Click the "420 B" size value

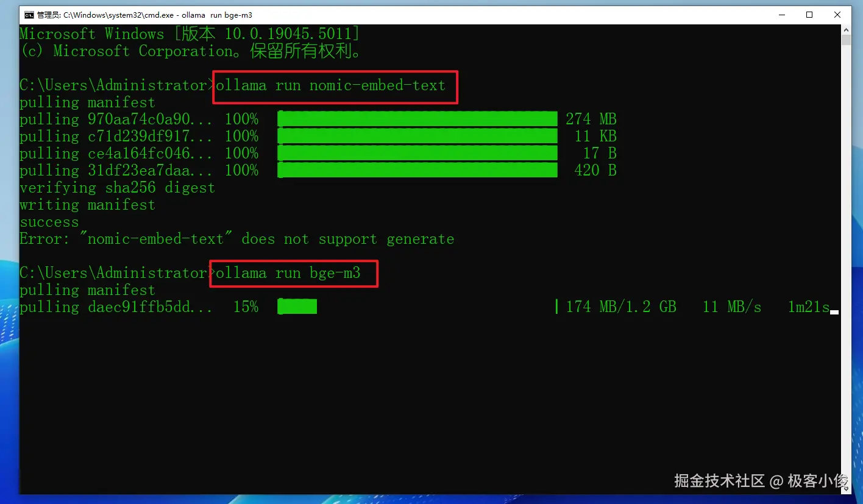(595, 170)
